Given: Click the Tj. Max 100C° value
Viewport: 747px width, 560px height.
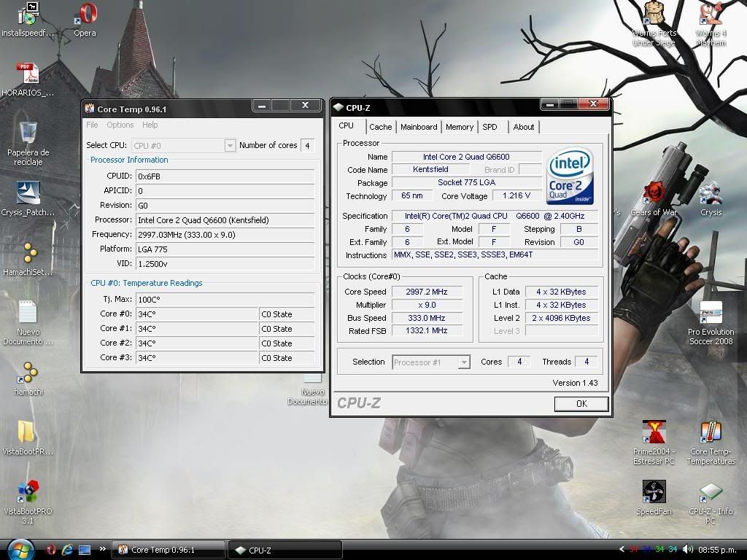Looking at the screenshot, I should click(225, 300).
